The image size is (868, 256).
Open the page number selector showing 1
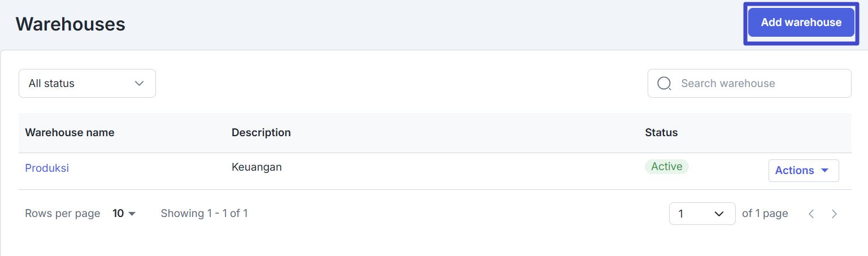702,214
